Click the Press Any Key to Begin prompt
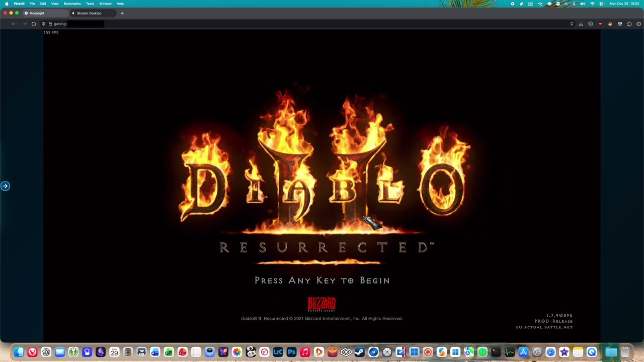644x362 pixels. pos(322,281)
